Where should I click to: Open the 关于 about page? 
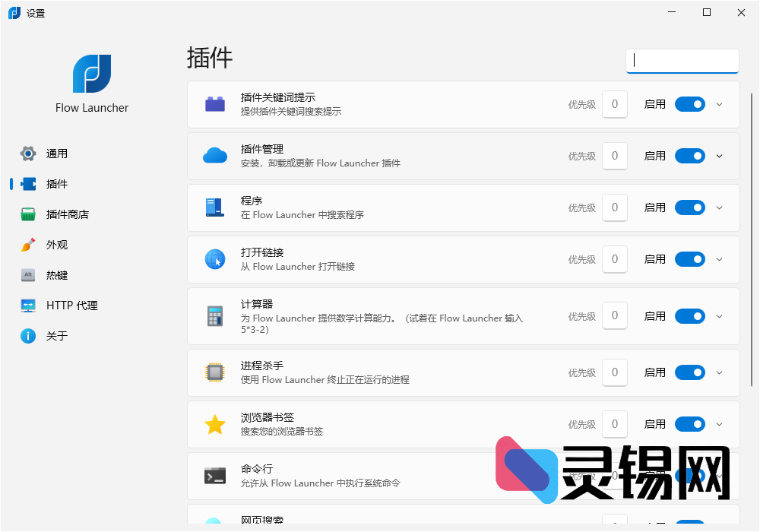[56, 336]
